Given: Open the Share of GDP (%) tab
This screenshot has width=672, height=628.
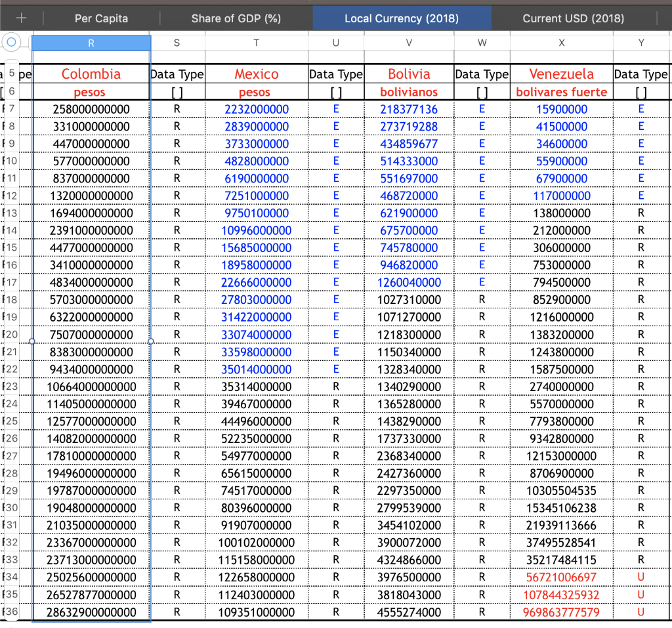Looking at the screenshot, I should point(236,18).
